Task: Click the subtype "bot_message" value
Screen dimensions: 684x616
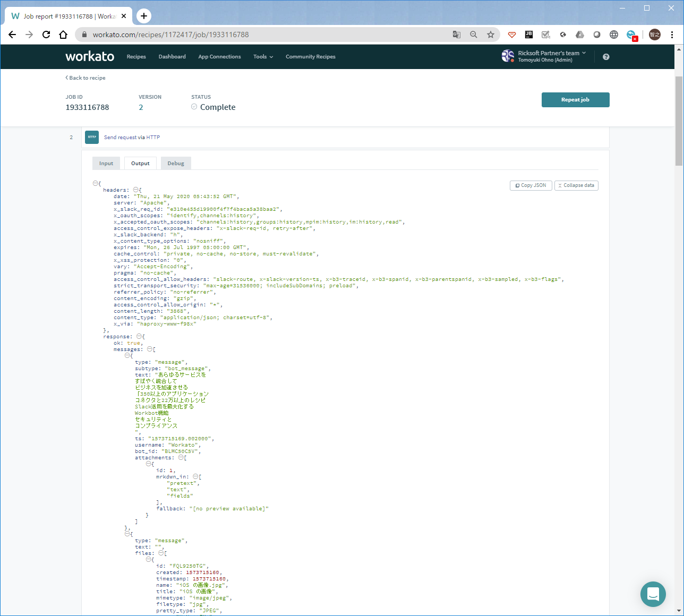Action: click(187, 369)
